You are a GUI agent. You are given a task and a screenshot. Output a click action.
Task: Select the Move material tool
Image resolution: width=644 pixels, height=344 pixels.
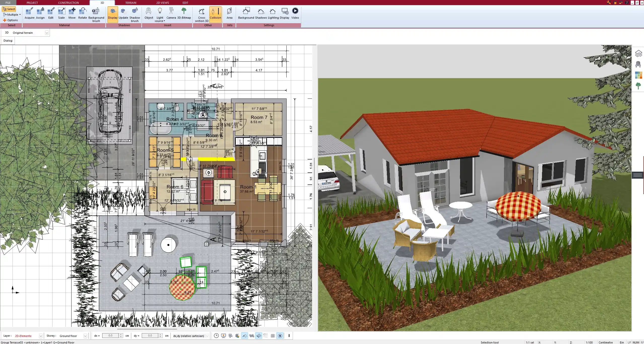tap(72, 13)
